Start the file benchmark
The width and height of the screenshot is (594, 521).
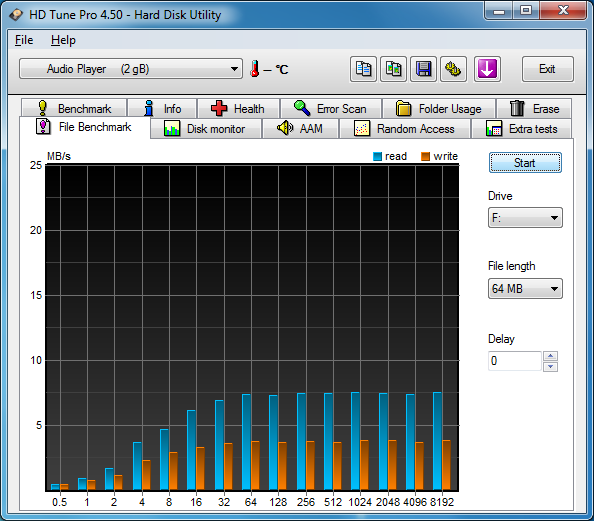point(525,163)
